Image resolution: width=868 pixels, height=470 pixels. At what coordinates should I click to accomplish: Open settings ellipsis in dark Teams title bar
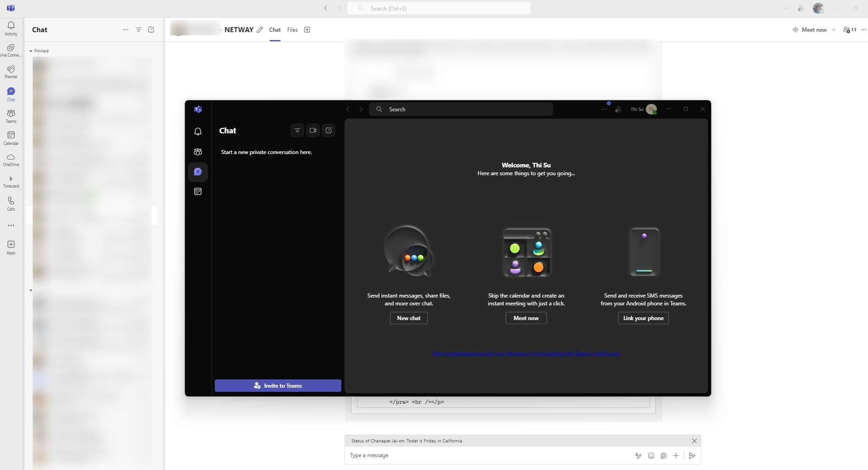[x=604, y=109]
